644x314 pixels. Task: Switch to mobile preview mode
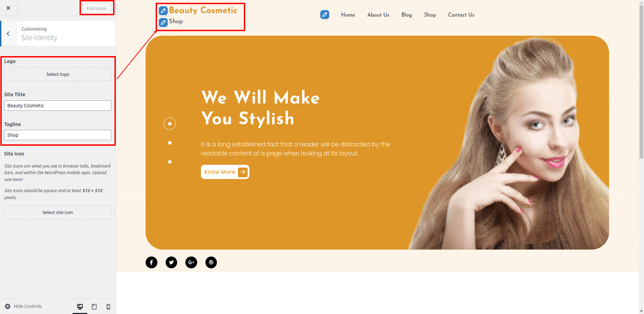(x=108, y=306)
